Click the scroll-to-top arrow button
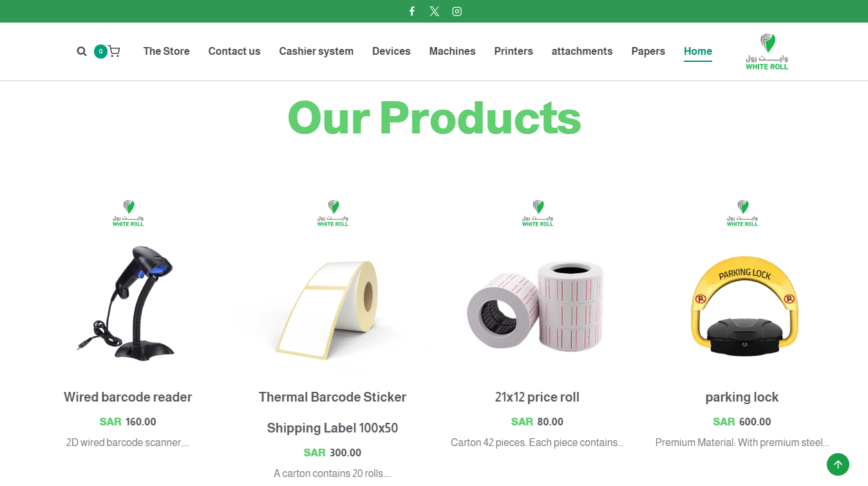Image resolution: width=868 pixels, height=486 pixels. pyautogui.click(x=838, y=464)
